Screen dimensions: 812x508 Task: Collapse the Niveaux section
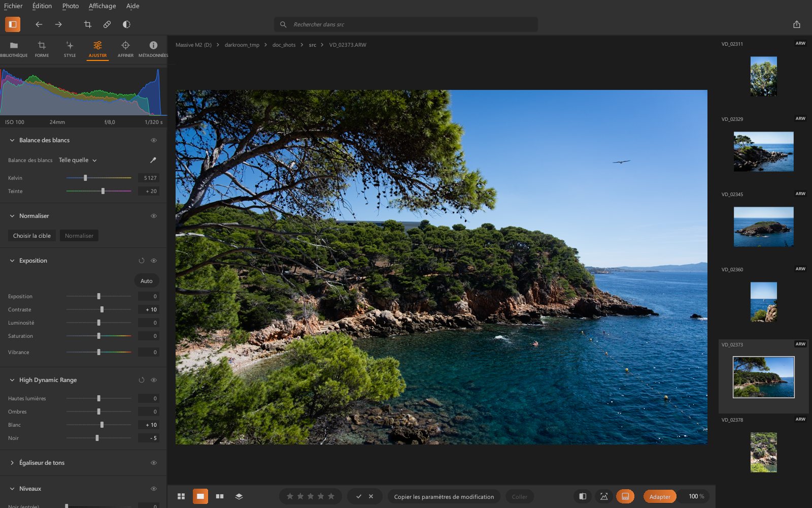click(x=12, y=489)
